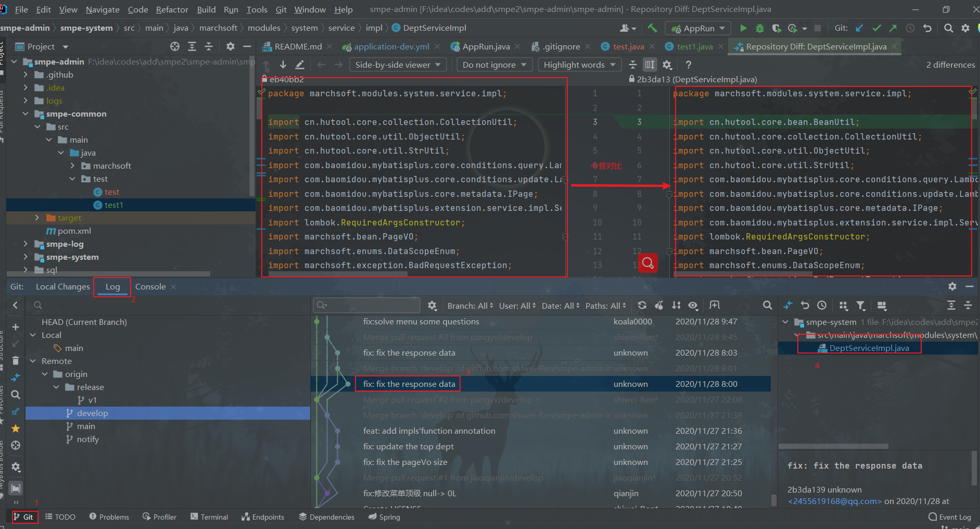This screenshot has height=529, width=980.
Task: Toggle synchronize scrolling in diff viewer
Action: (x=650, y=65)
